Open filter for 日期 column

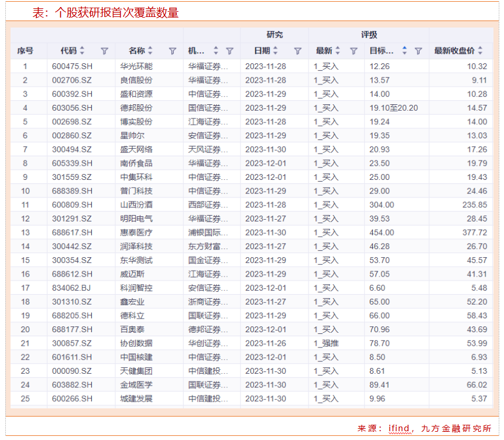point(297,51)
